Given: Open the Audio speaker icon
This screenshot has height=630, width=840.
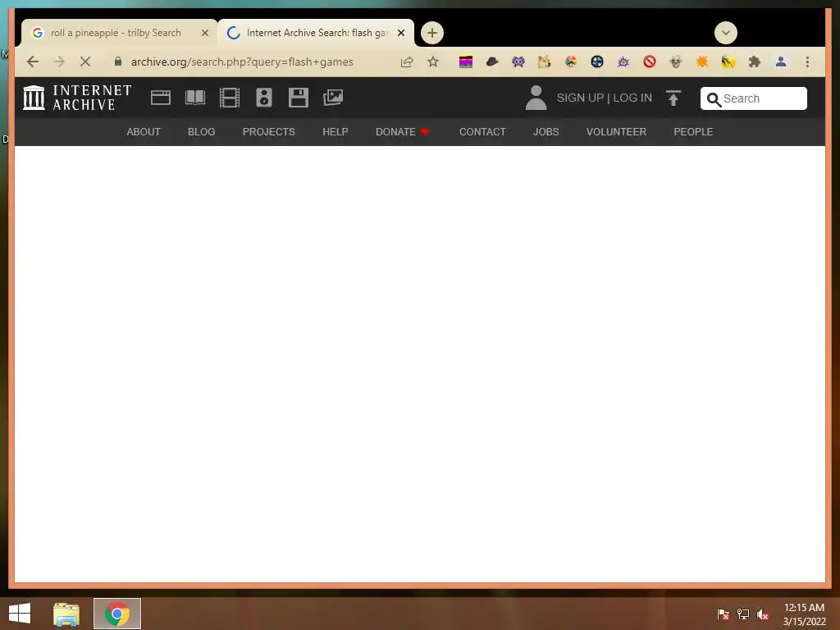Looking at the screenshot, I should (264, 98).
